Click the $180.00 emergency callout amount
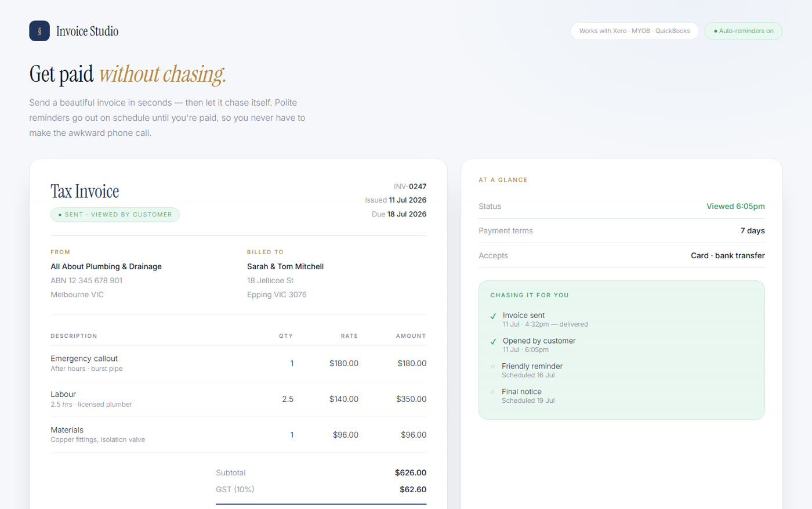This screenshot has height=509, width=812. point(412,363)
